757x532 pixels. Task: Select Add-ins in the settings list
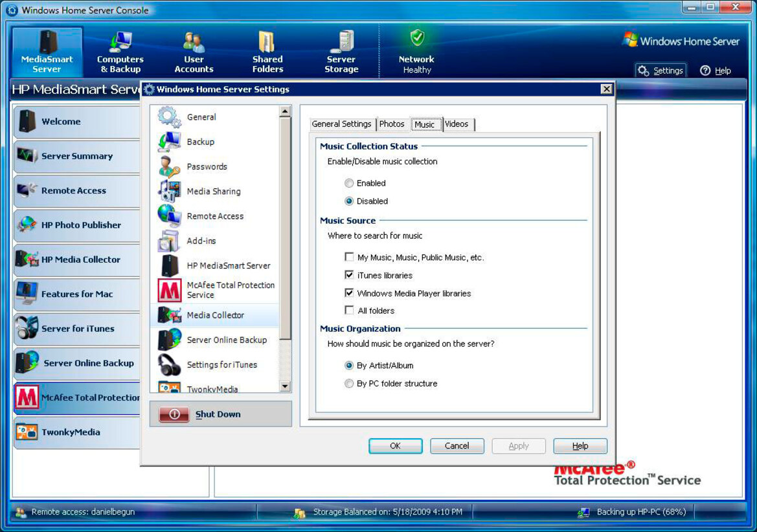pos(215,241)
